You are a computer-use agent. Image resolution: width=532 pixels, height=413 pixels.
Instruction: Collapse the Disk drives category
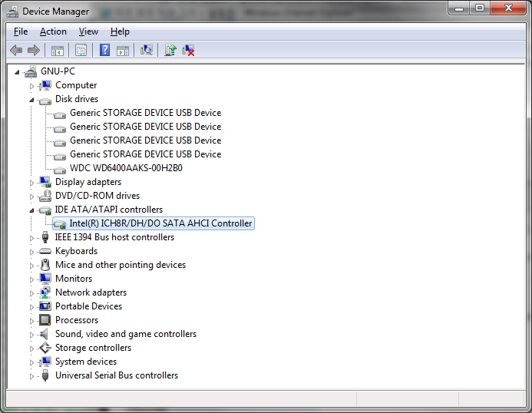31,100
